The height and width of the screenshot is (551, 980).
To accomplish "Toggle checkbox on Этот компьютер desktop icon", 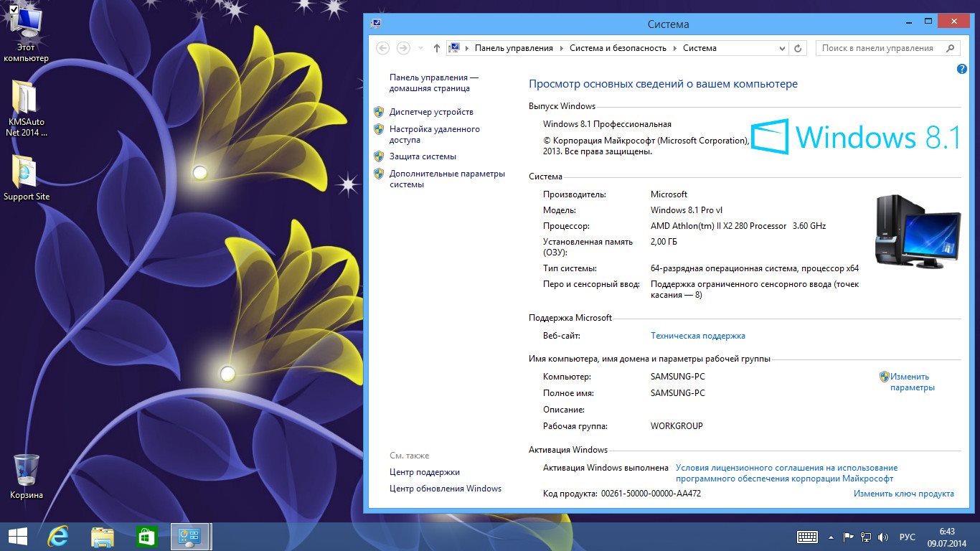I will [14, 9].
